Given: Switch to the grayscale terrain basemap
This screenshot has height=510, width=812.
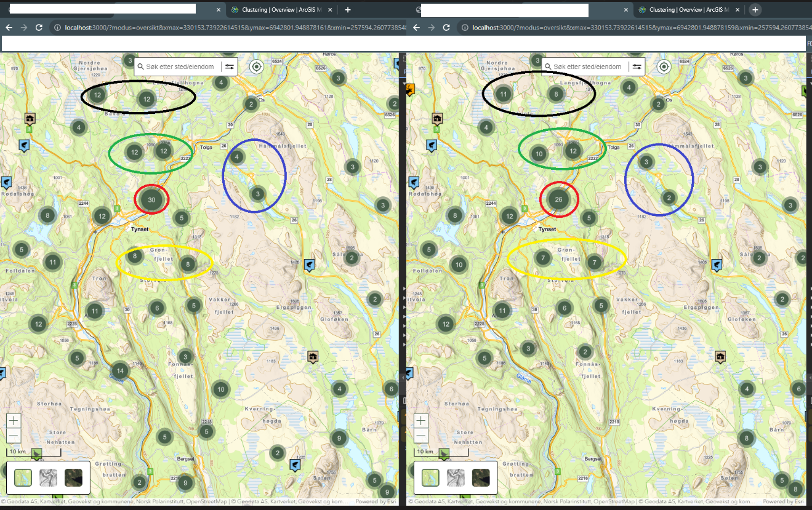Looking at the screenshot, I should point(48,477).
